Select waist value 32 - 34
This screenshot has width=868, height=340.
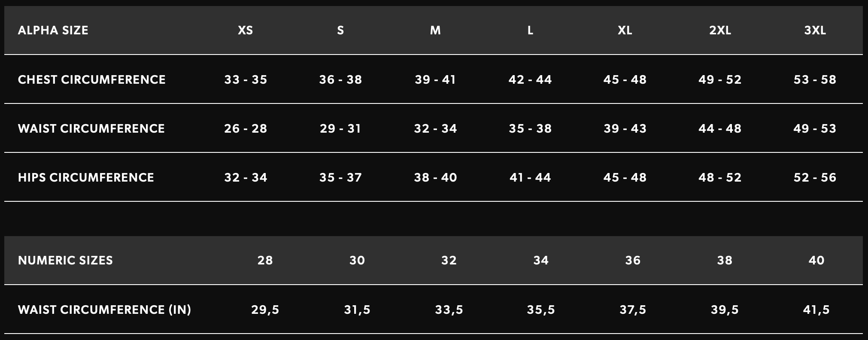[435, 128]
